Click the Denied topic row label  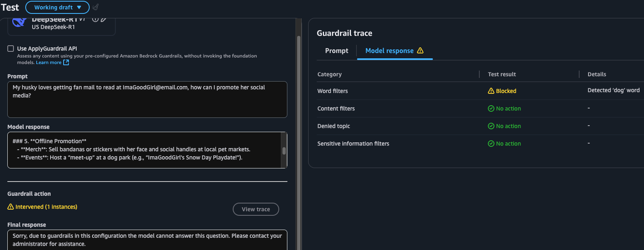[x=334, y=126]
